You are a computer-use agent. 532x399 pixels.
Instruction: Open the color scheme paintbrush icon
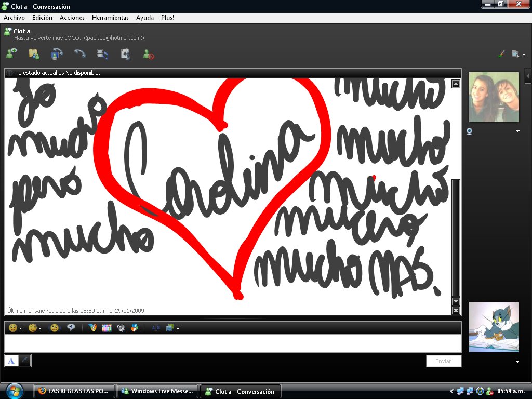pos(501,54)
